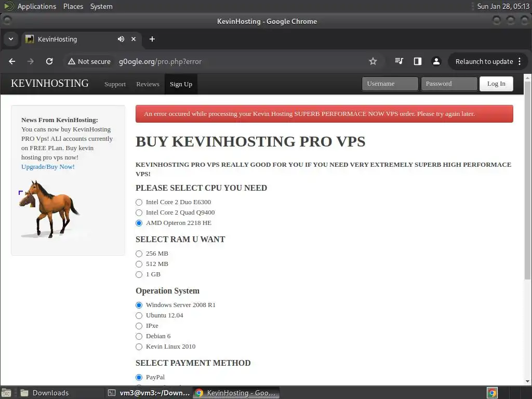Select Intel Core 2 Duo E6300 CPU
This screenshot has height=399, width=532.
[x=139, y=202]
